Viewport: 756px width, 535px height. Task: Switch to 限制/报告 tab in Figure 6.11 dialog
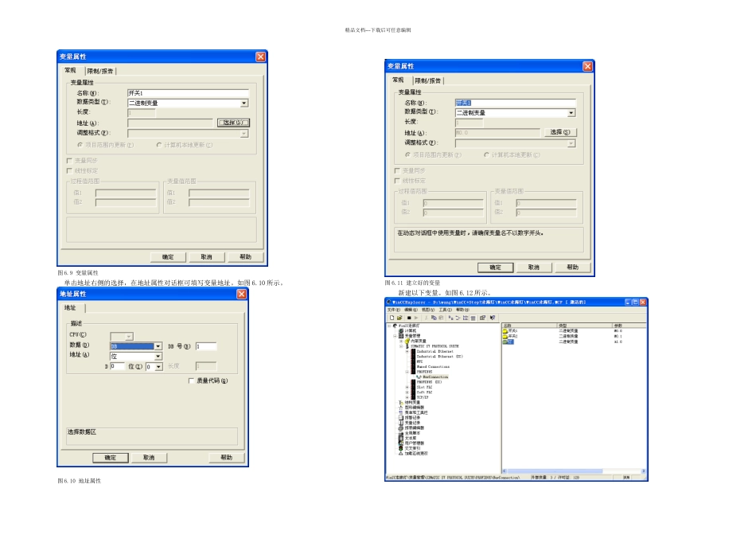[x=428, y=80]
